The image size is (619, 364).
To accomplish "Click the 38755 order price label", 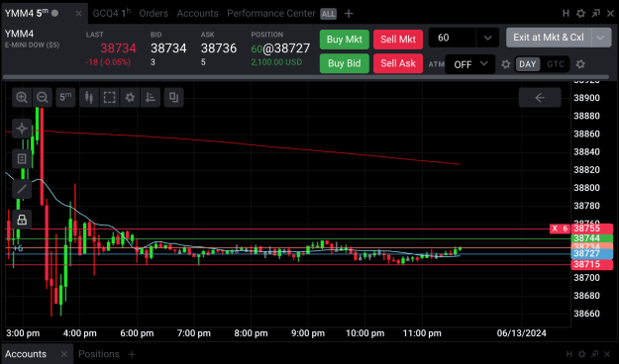I will (x=591, y=228).
